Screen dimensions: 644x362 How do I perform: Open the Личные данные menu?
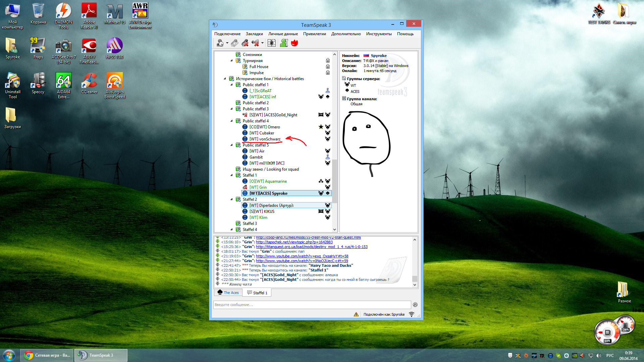[283, 34]
